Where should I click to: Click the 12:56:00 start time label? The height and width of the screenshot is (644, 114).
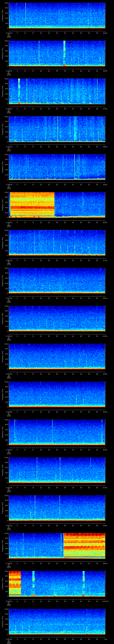point(9,487)
